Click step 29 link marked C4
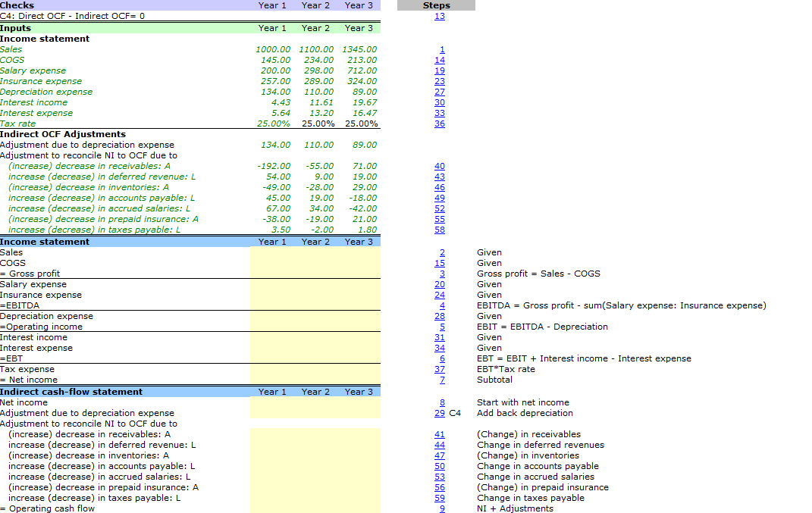This screenshot has width=812, height=513. [440, 413]
